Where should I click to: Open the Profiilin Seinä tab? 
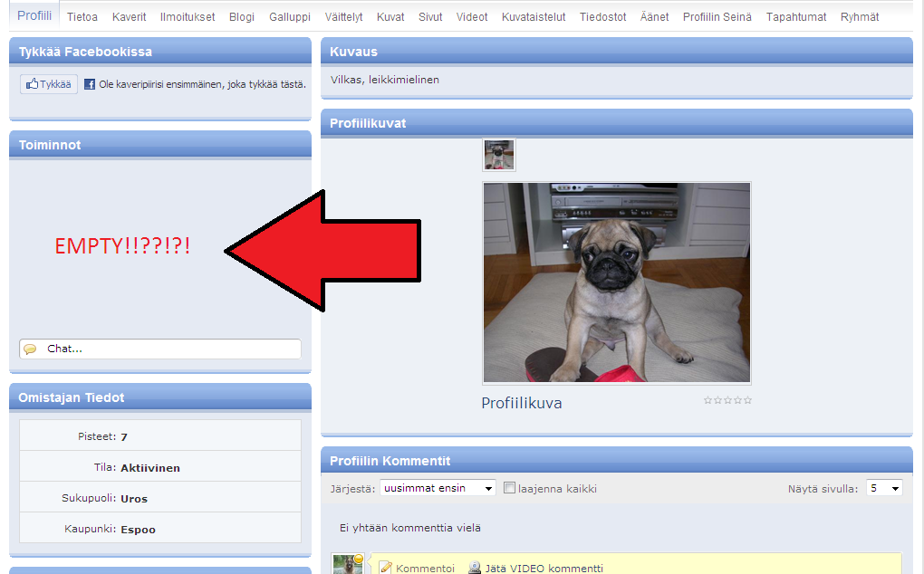(717, 17)
